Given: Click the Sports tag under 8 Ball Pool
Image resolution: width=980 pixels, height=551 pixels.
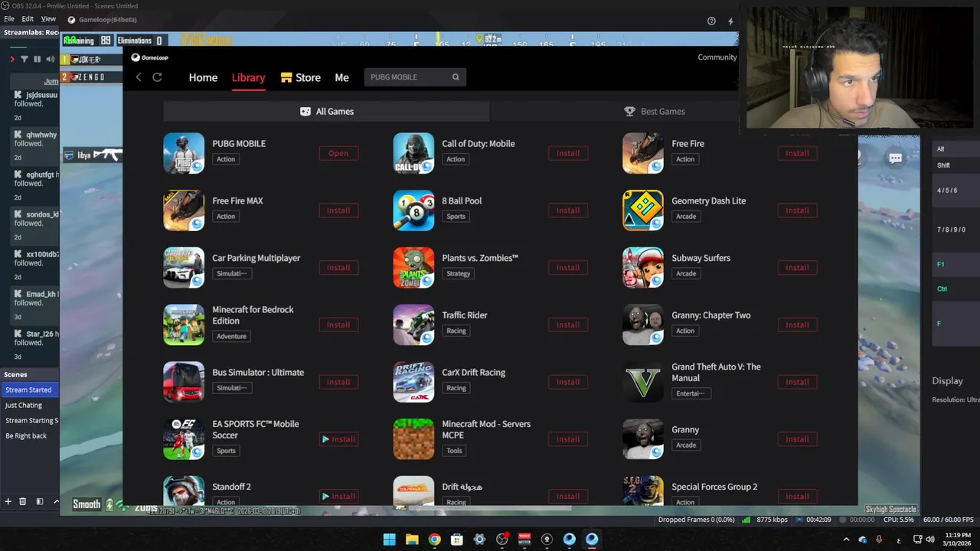Looking at the screenshot, I should [x=456, y=217].
